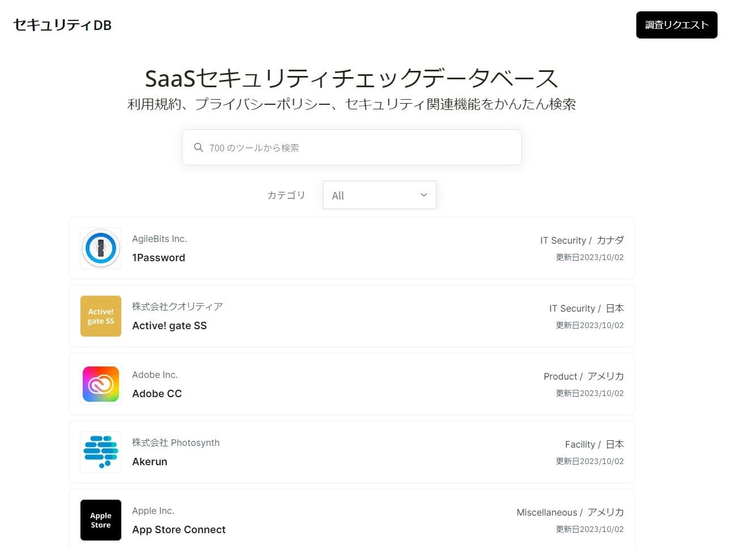Open the App Store Connect entry name
Image resolution: width=756 pixels, height=549 pixels.
tap(179, 530)
